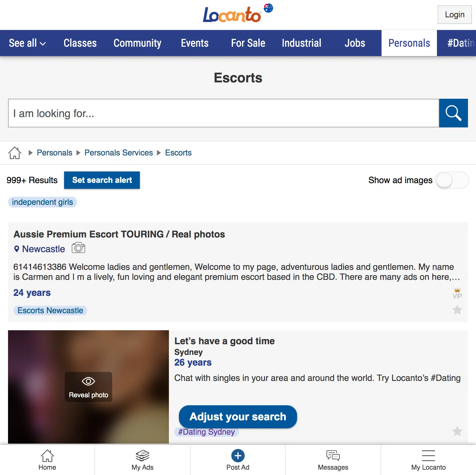Screen dimensions: 476x475
Task: Select the Personals tab
Action: click(x=409, y=43)
